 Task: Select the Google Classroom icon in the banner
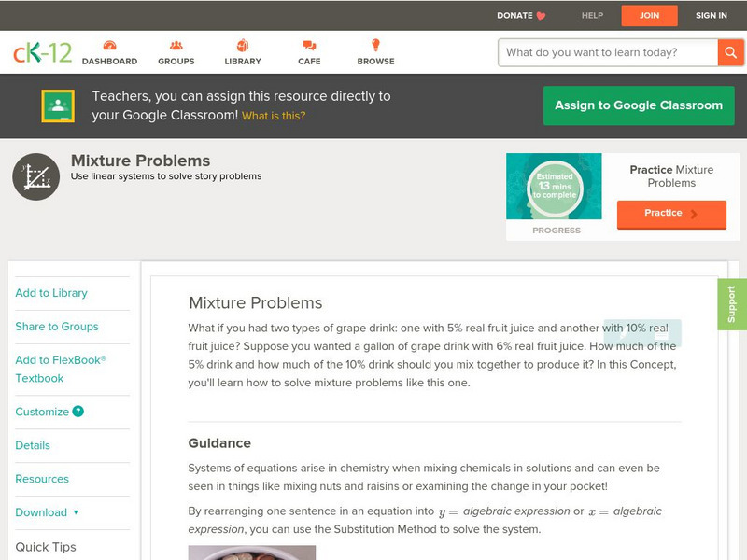58,105
